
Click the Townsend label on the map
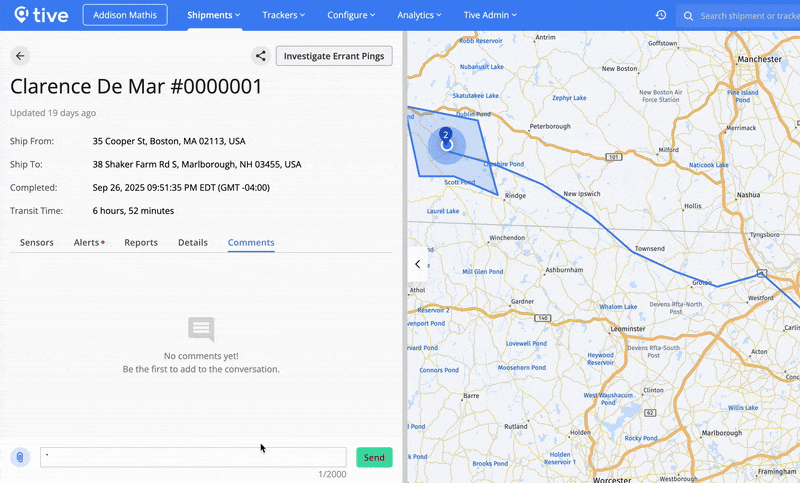pyautogui.click(x=649, y=248)
